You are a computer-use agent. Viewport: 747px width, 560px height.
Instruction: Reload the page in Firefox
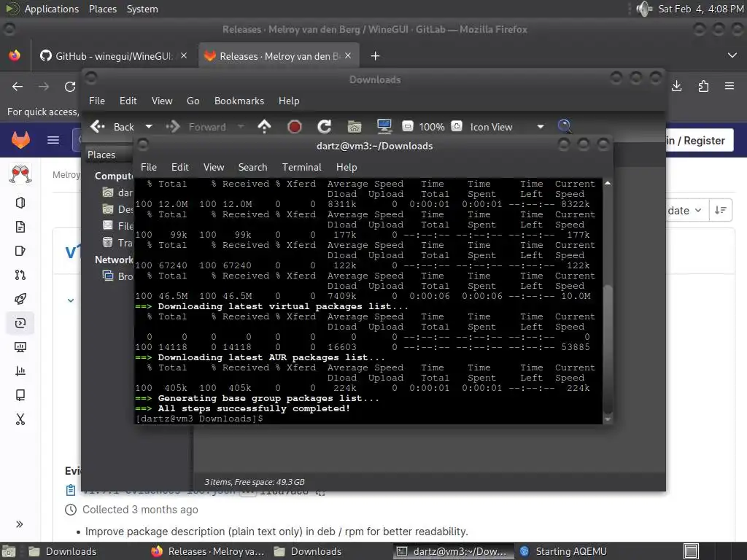coord(70,86)
